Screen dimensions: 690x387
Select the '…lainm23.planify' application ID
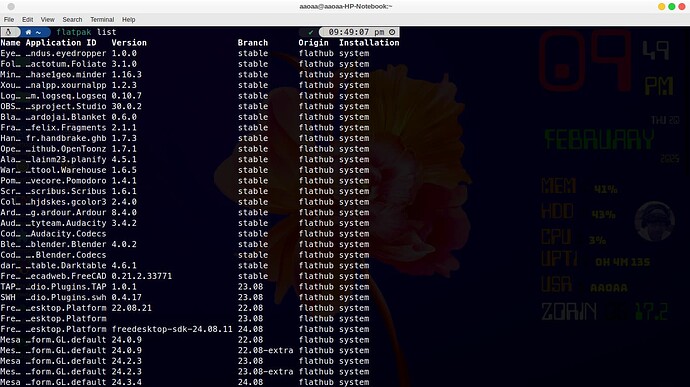(x=66, y=159)
